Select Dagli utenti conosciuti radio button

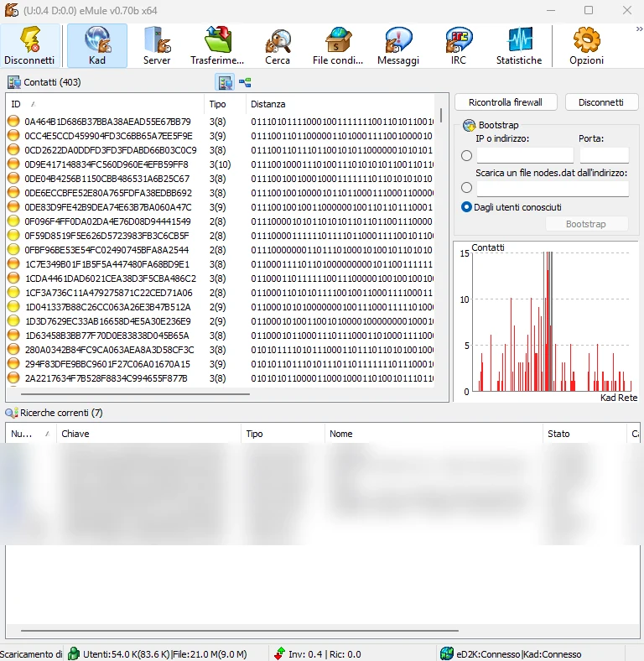pos(466,207)
